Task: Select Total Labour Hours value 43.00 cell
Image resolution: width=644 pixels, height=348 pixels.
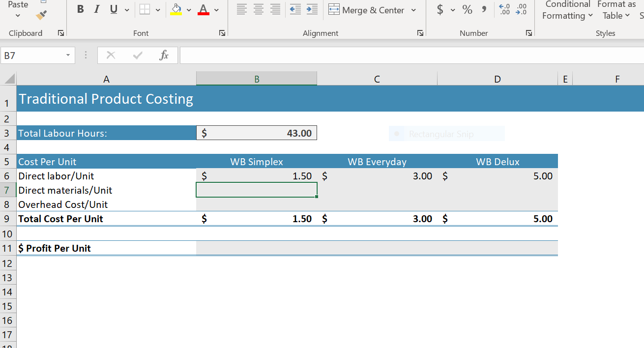Action: (x=257, y=133)
